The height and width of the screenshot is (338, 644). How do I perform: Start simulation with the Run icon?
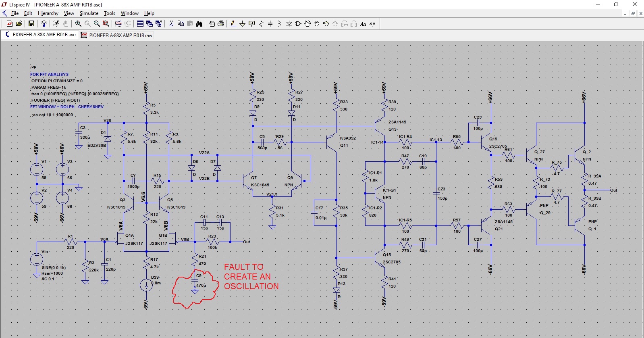56,24
